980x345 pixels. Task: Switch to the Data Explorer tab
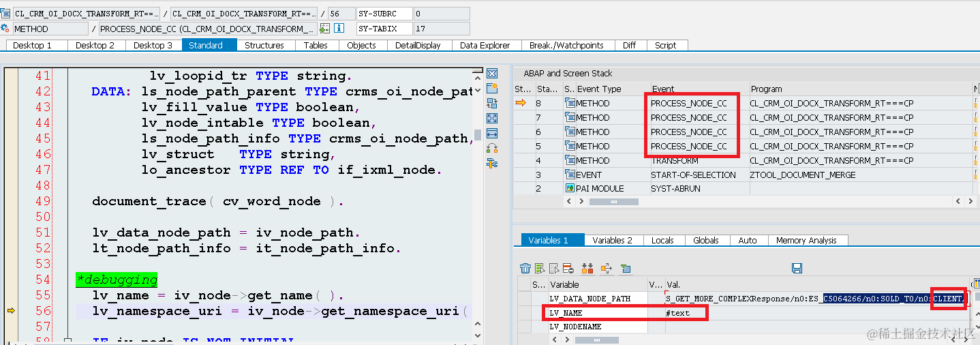click(x=485, y=45)
